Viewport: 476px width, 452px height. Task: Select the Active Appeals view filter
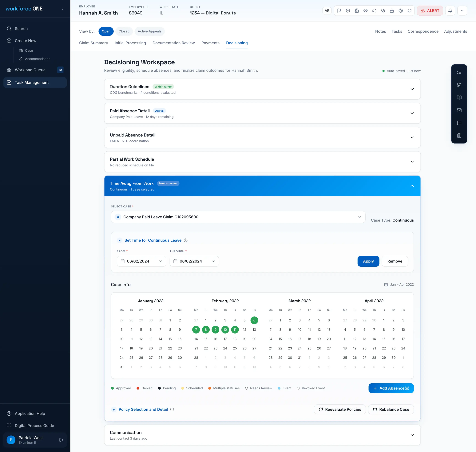[149, 31]
